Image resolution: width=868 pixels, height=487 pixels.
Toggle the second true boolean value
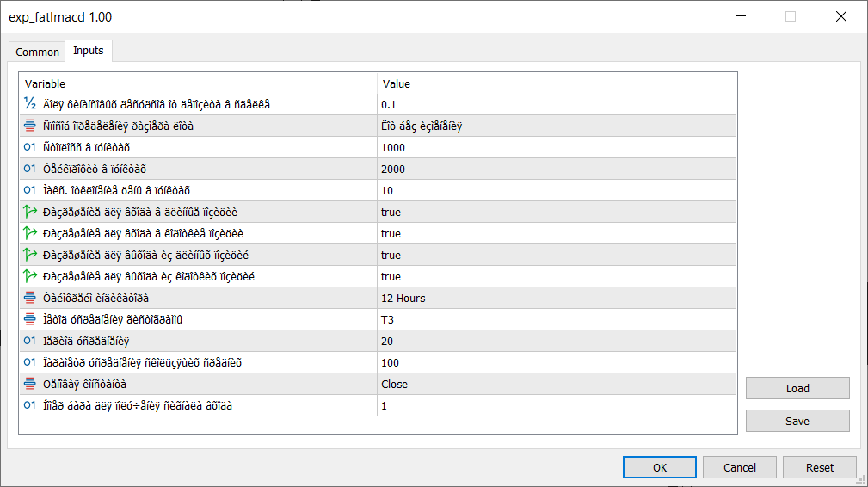(x=391, y=233)
